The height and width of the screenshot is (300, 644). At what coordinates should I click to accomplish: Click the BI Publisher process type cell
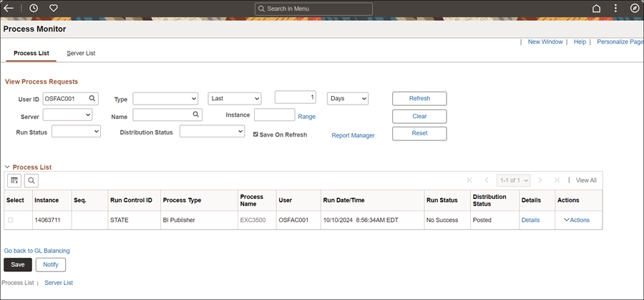(x=179, y=220)
